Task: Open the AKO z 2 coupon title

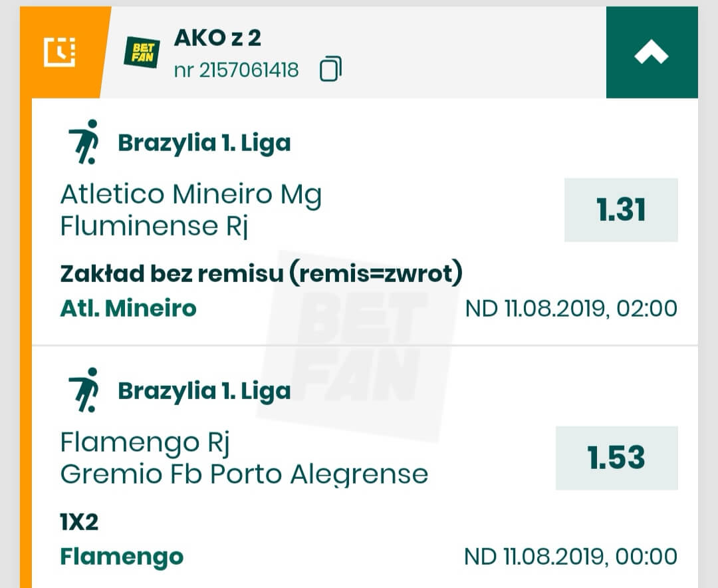Action: [x=217, y=38]
